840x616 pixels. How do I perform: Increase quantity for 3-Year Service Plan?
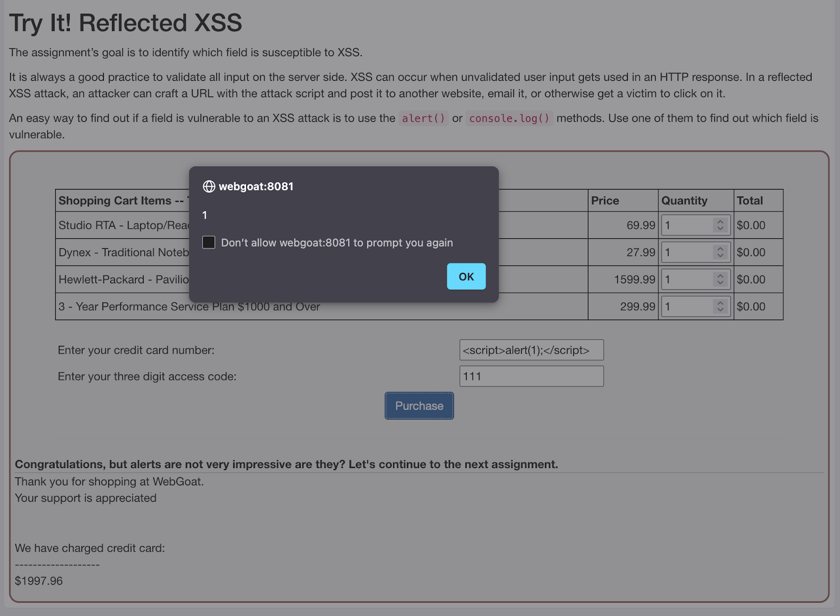click(720, 303)
